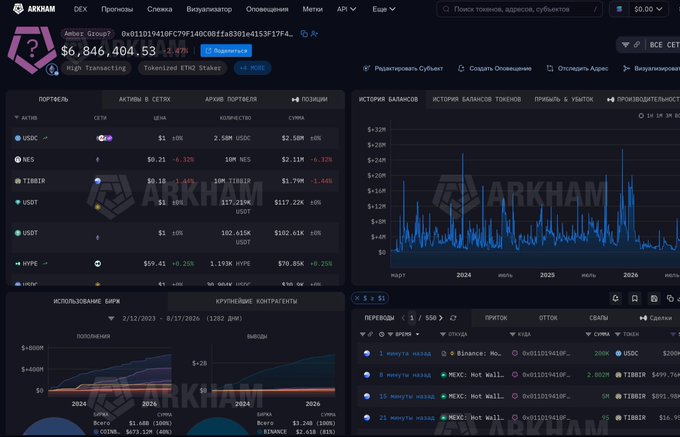
Task: Click the Визуализировать graph icon
Action: 626,68
